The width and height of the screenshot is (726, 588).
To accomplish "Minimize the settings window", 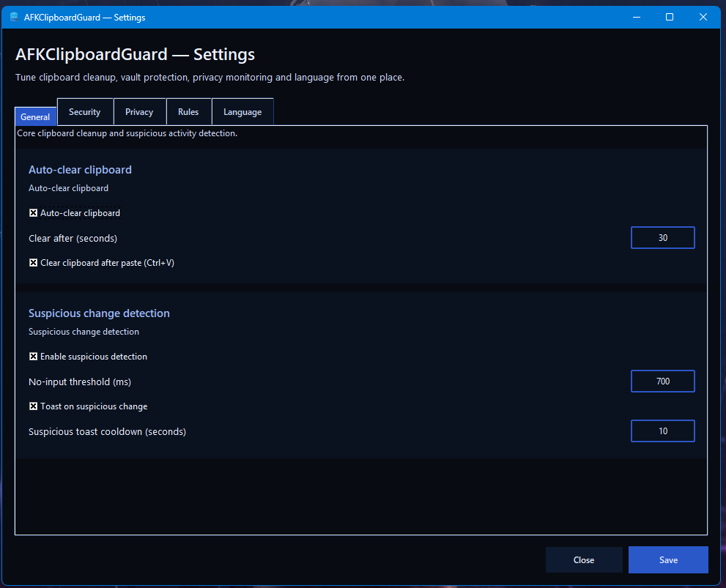I will 636,17.
